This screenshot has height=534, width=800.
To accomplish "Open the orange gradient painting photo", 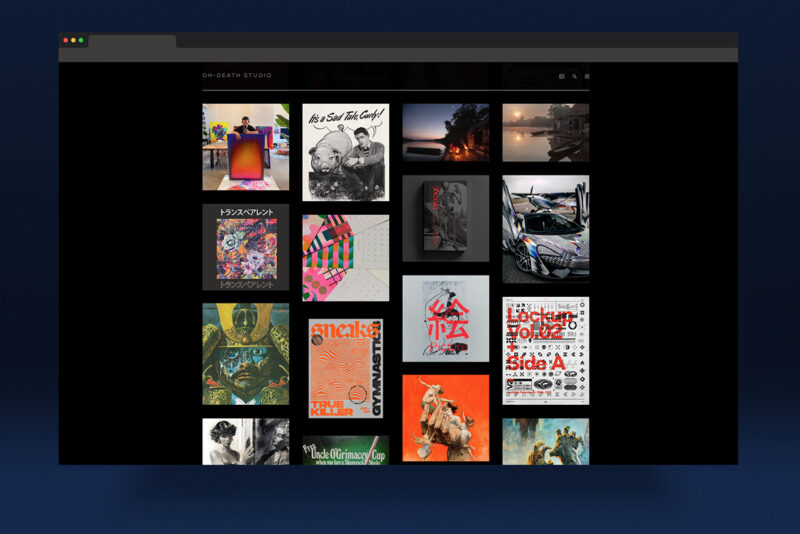I will (x=245, y=146).
